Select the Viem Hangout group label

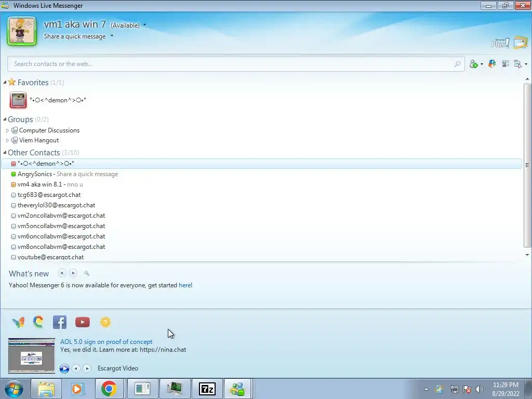(x=39, y=140)
